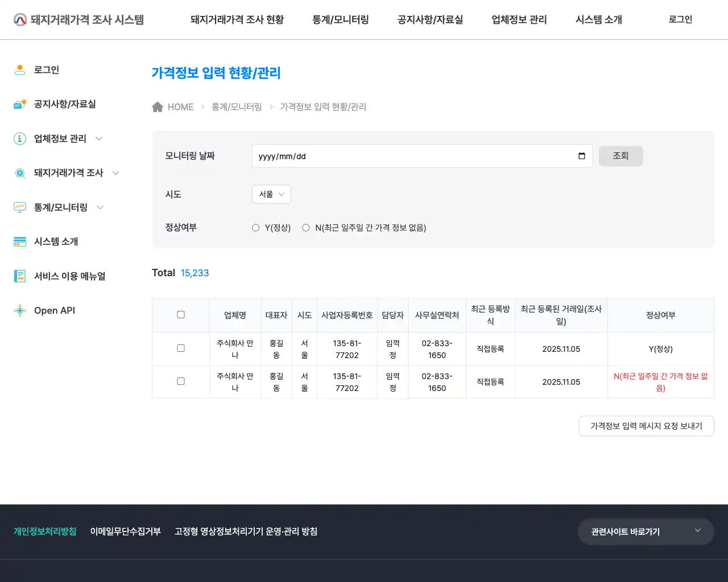
Task: Check the first table row checkbox
Action: [x=180, y=348]
